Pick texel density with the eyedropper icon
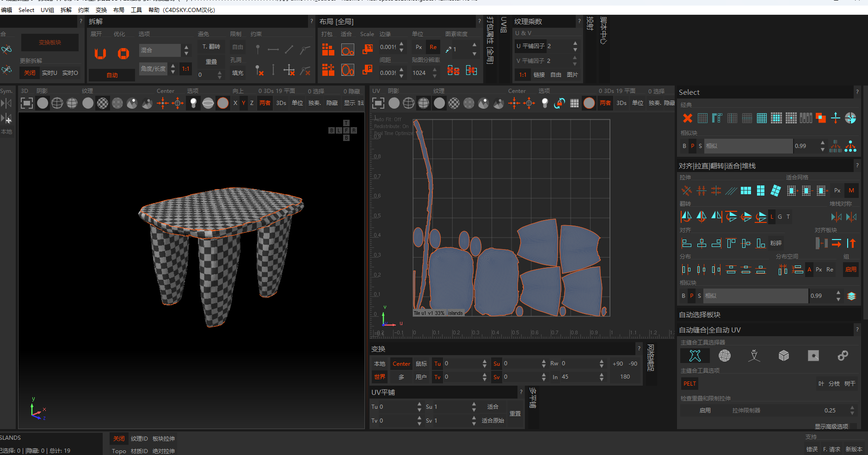The image size is (868, 455). pos(448,49)
